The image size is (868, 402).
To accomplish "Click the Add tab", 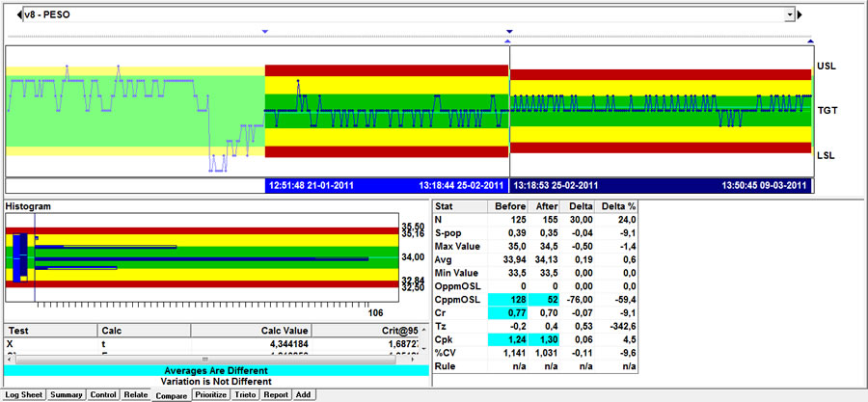I will click(x=304, y=394).
